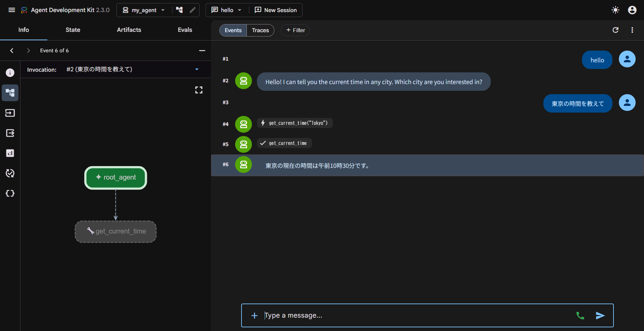This screenshot has height=331, width=644.
Task: Click the 'Event 6 of 6' label
Action: coord(54,51)
